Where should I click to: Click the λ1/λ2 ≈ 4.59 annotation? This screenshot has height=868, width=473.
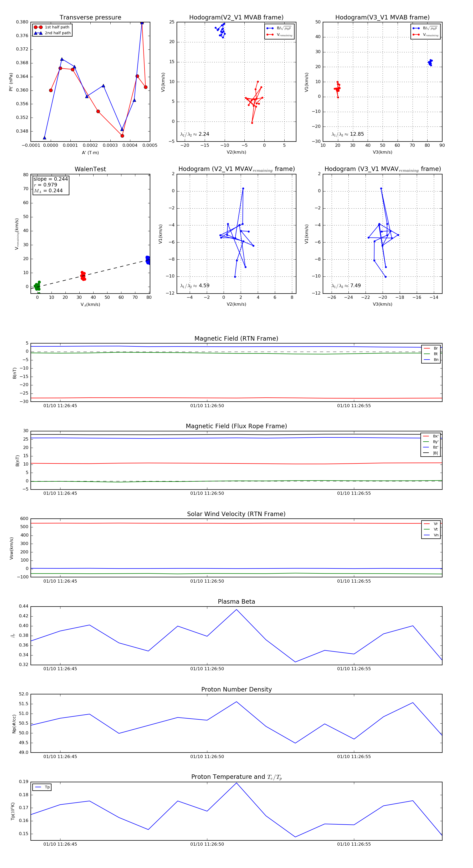[194, 286]
